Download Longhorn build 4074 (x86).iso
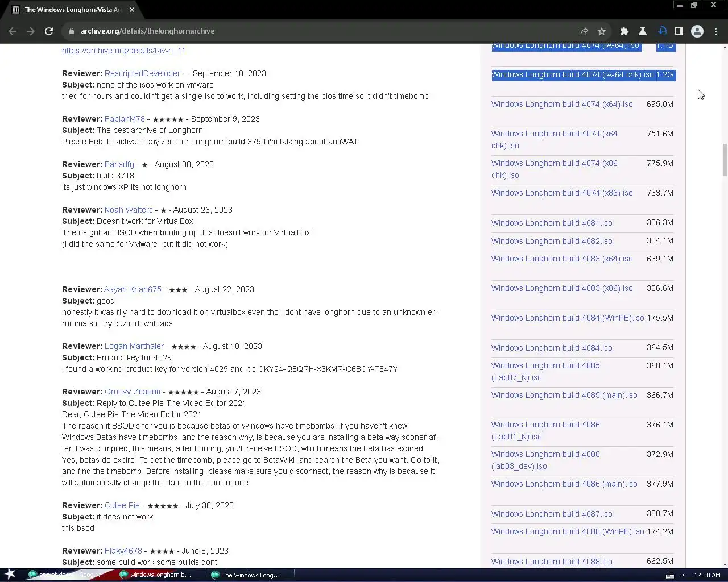The width and height of the screenshot is (728, 582). (562, 193)
